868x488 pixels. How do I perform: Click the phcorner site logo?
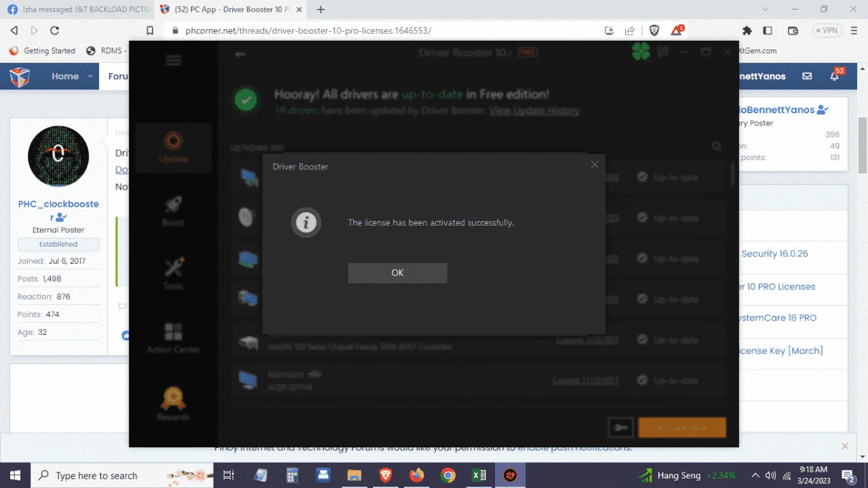coord(20,77)
